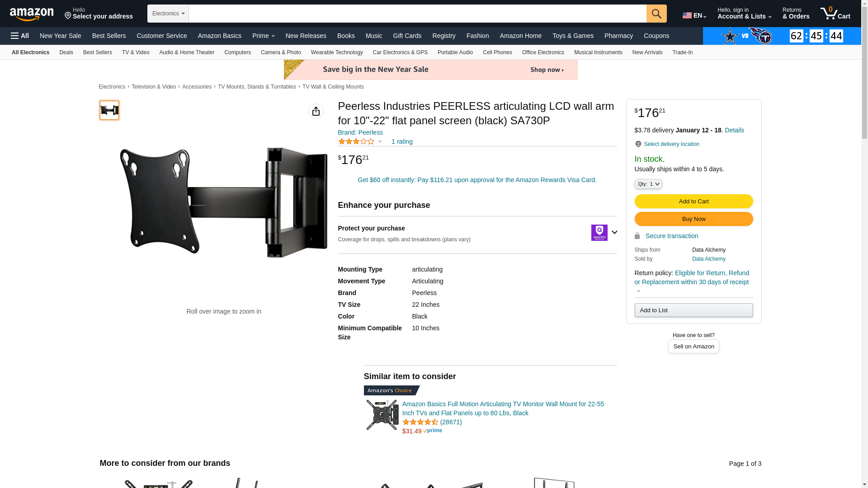Screen dimensions: 868x488
Task: Open the Qty quantity dropdown
Action: tap(648, 184)
